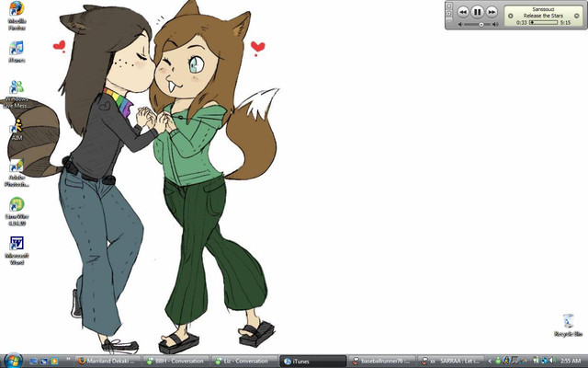Click the AIM running-man tray icon
588x368 pixels.
click(506, 361)
